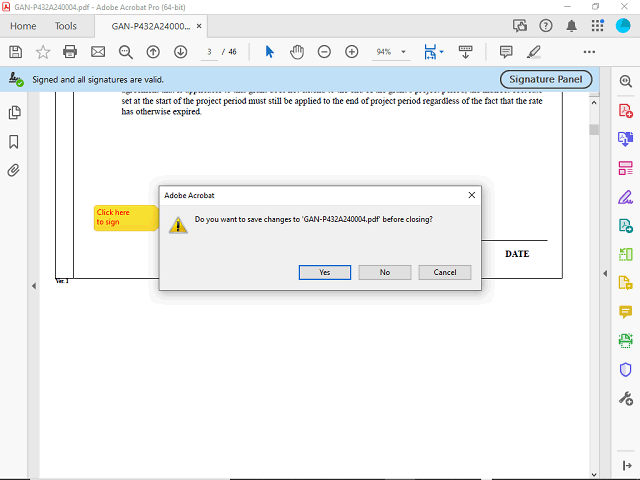This screenshot has height=480, width=640.
Task: Click the signature validity status icon
Action: [16, 79]
